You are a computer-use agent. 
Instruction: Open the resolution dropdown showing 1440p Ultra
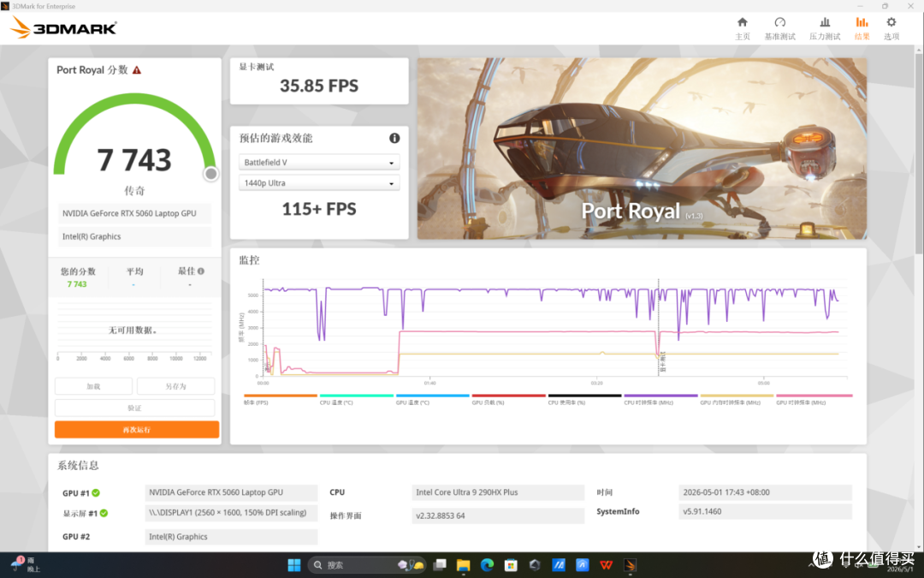[319, 183]
